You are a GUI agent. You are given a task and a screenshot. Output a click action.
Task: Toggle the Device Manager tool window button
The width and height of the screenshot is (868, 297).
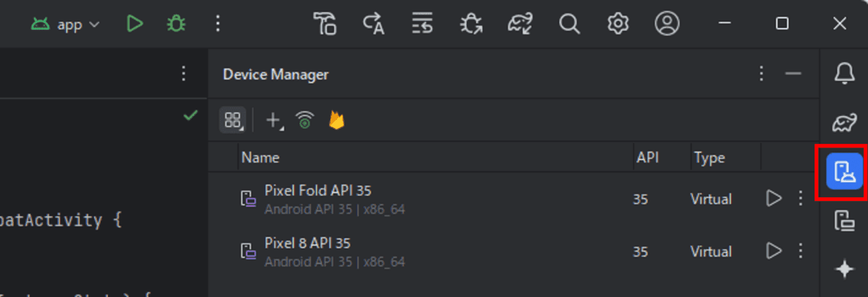(844, 172)
